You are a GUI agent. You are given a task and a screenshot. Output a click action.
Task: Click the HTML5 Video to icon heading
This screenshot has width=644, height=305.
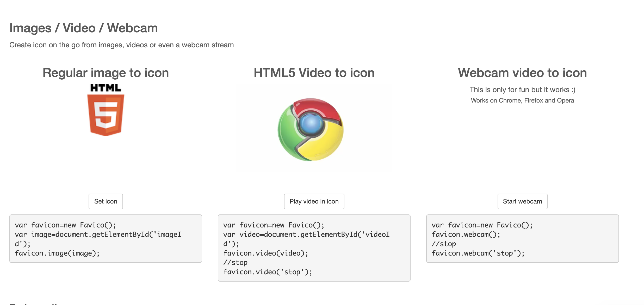point(314,73)
